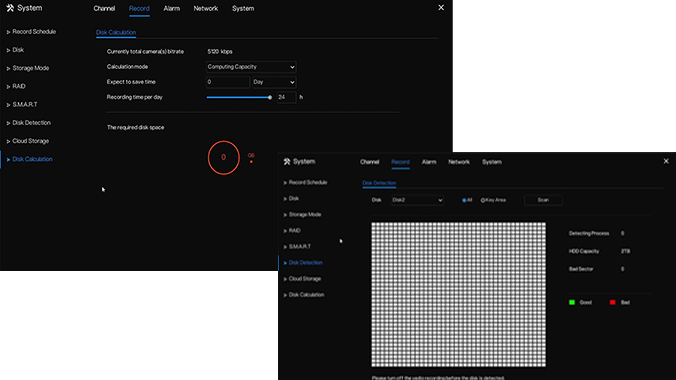Start the disk Scan

click(x=543, y=200)
